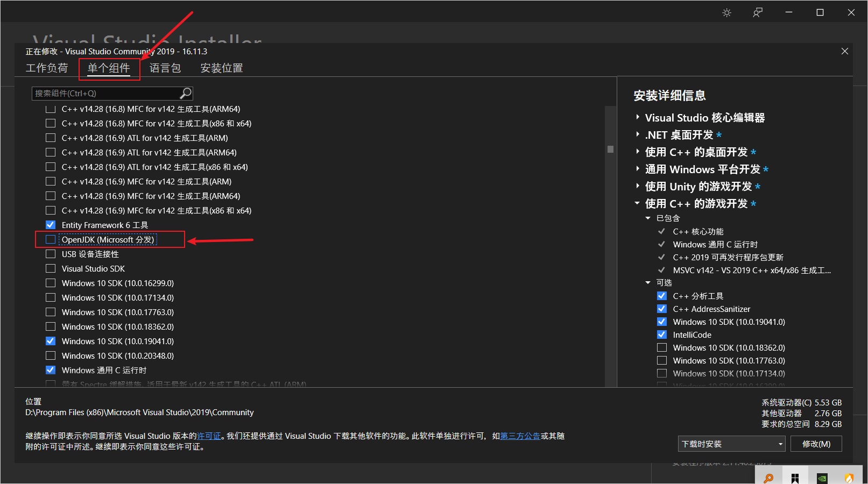
Task: Click 系统驱动器(C) 5.53 GB entry
Action: pyautogui.click(x=801, y=403)
